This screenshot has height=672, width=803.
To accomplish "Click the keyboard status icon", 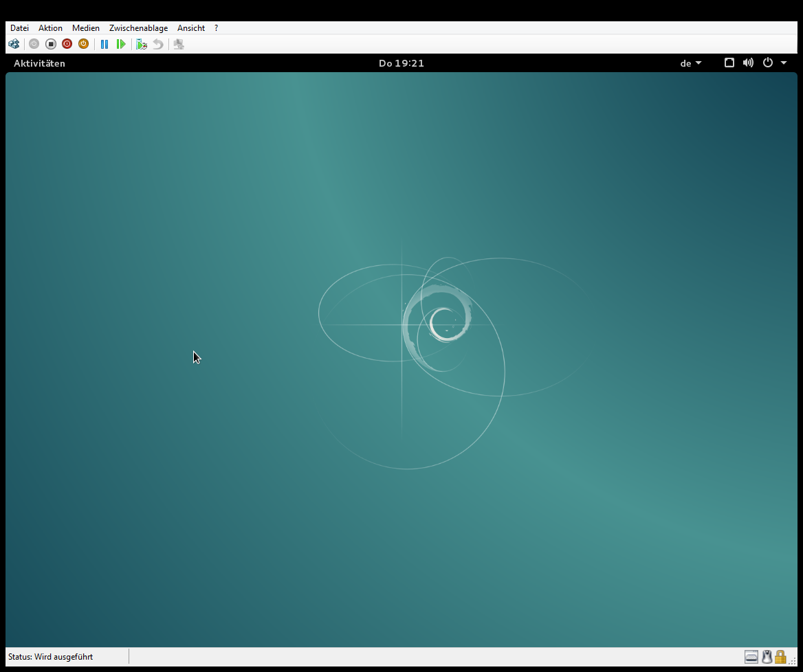I will (x=751, y=657).
